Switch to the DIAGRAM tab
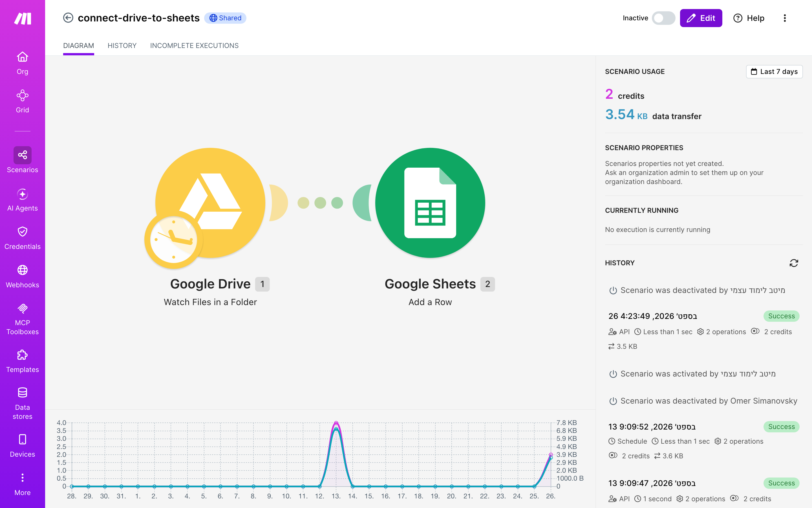The height and width of the screenshot is (508, 812). (78, 46)
